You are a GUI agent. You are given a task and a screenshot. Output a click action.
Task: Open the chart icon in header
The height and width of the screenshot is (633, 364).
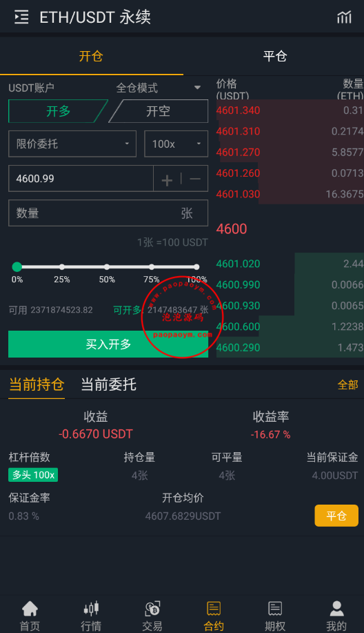tap(344, 17)
